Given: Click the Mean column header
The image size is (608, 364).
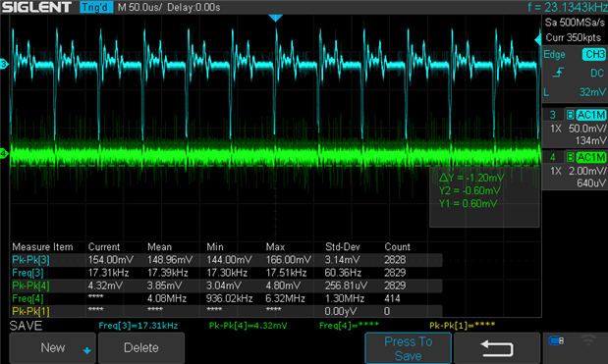Looking at the screenshot, I should (159, 247).
